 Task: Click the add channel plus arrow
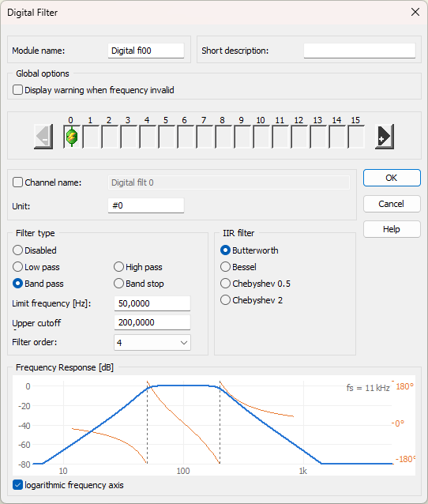coord(385,137)
